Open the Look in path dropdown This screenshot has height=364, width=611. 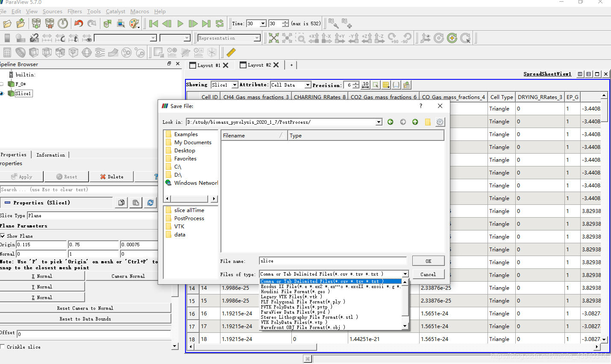point(379,122)
